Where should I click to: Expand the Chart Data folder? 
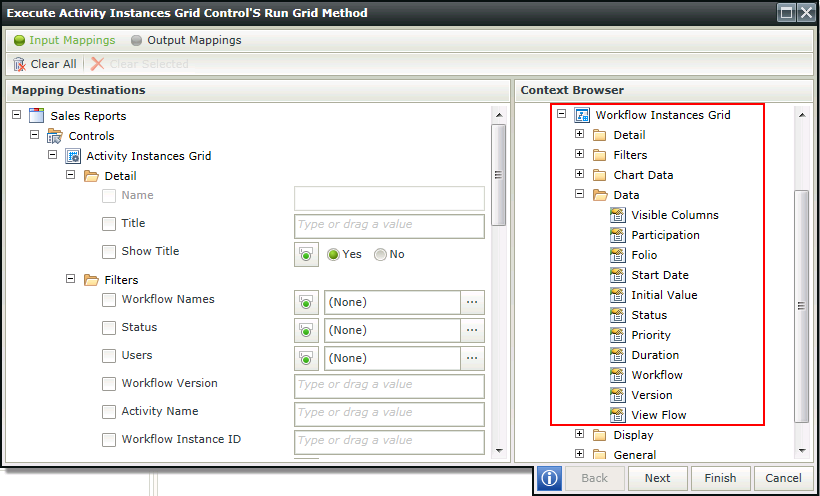point(579,174)
